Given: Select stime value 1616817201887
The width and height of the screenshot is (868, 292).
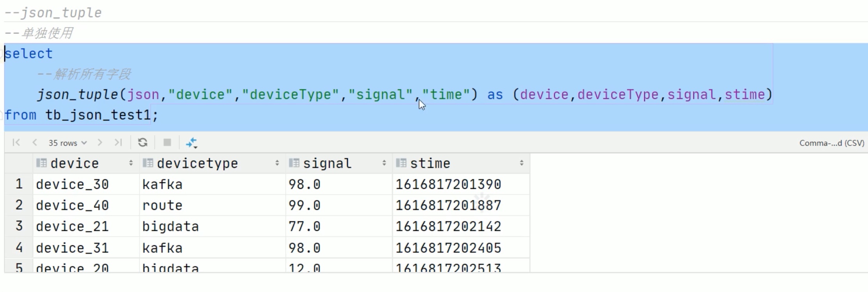Looking at the screenshot, I should pyautogui.click(x=461, y=205).
